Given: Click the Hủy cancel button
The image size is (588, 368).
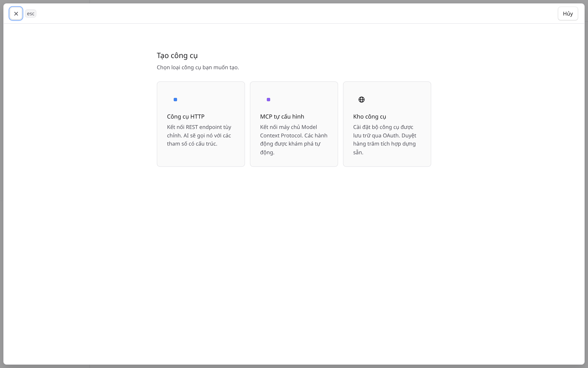Looking at the screenshot, I should coord(568,14).
